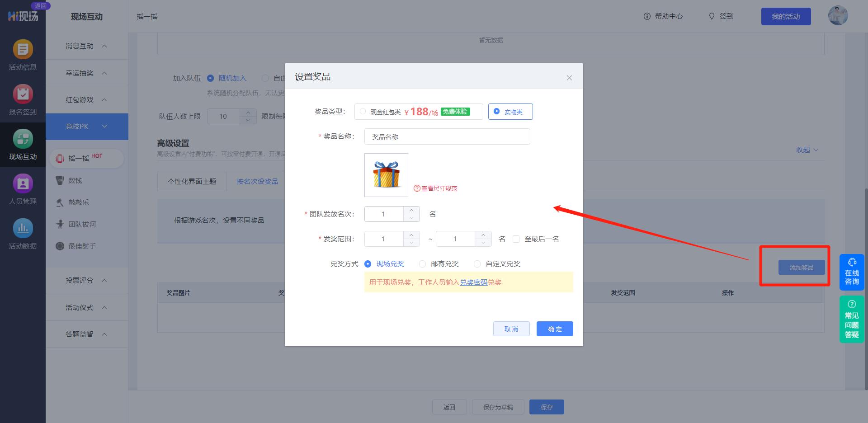Switch redemption method to 邮寄兑奖
Image resolution: width=868 pixels, height=423 pixels.
[x=422, y=264]
